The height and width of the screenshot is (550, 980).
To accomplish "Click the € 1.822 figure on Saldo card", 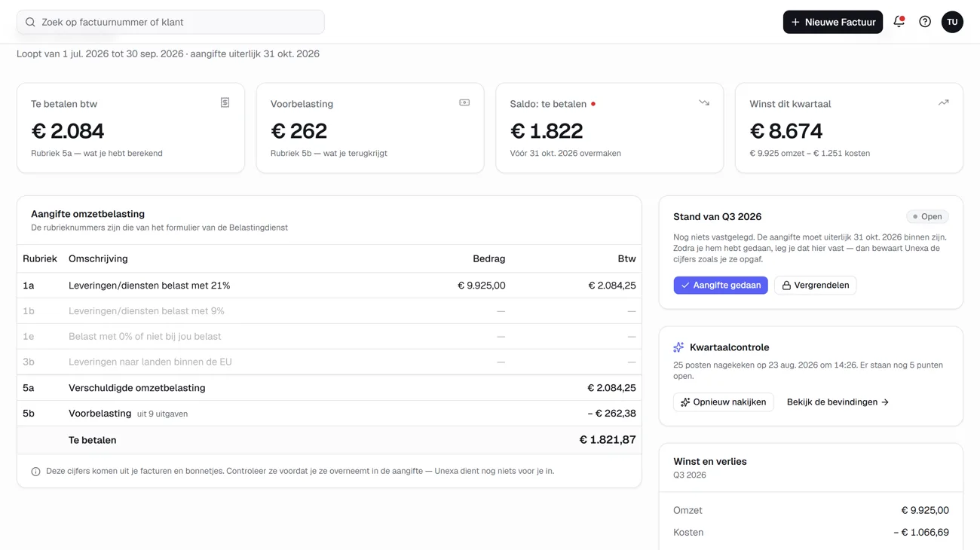I will pyautogui.click(x=547, y=131).
